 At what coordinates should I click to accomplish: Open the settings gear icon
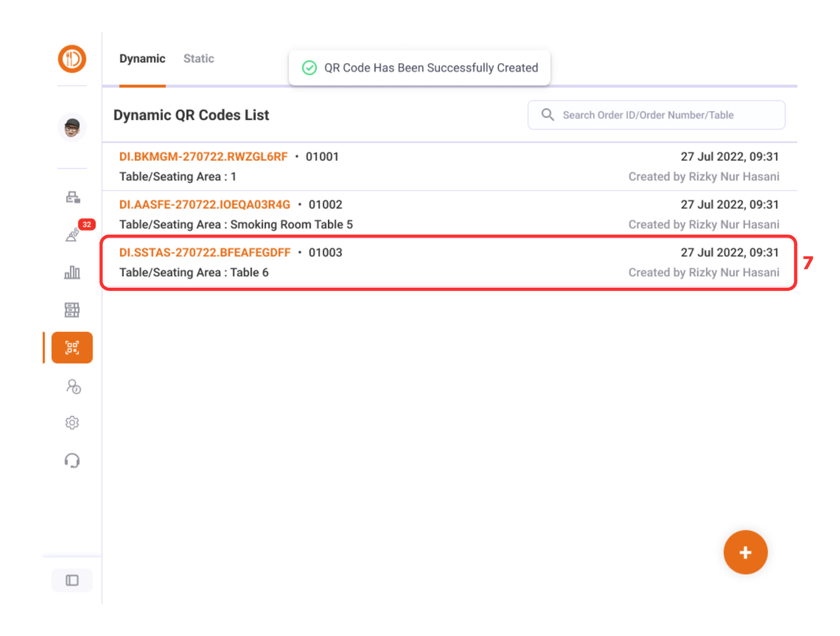[72, 423]
